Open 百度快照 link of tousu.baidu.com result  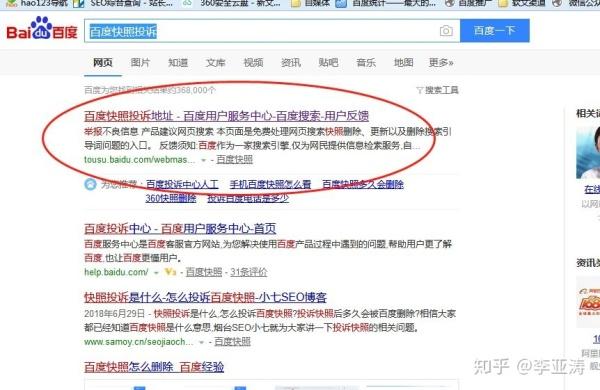[235, 159]
